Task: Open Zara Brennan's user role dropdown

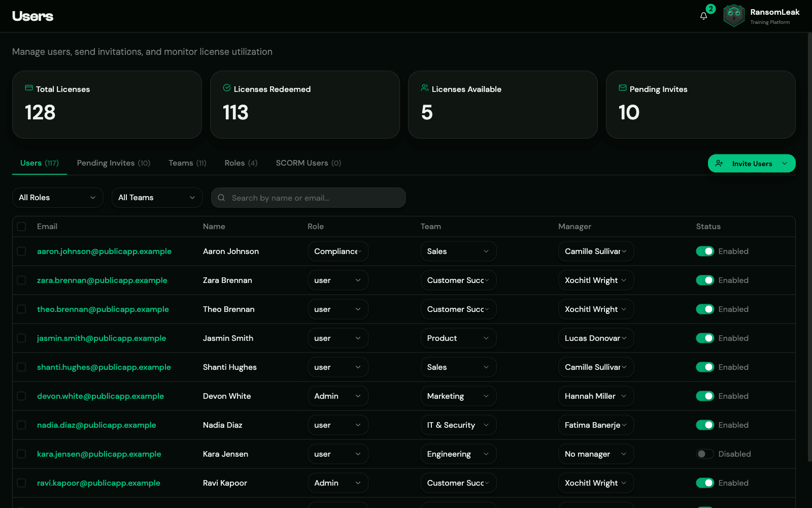Action: coord(338,280)
